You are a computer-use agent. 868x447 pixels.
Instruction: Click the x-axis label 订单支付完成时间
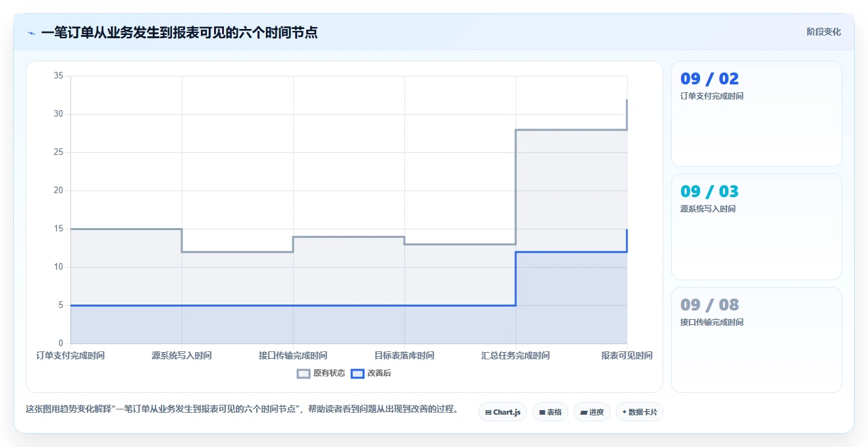coord(70,355)
